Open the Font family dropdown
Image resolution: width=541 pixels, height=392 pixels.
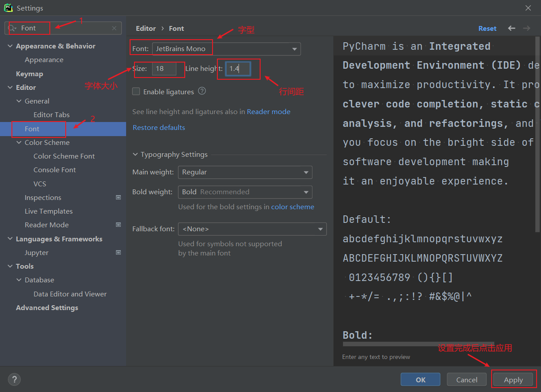coord(226,49)
